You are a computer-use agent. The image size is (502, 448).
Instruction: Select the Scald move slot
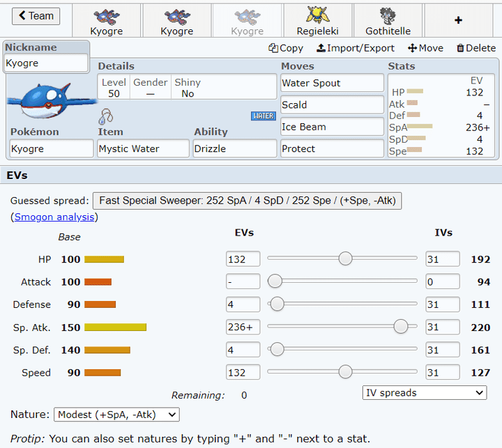click(x=332, y=105)
